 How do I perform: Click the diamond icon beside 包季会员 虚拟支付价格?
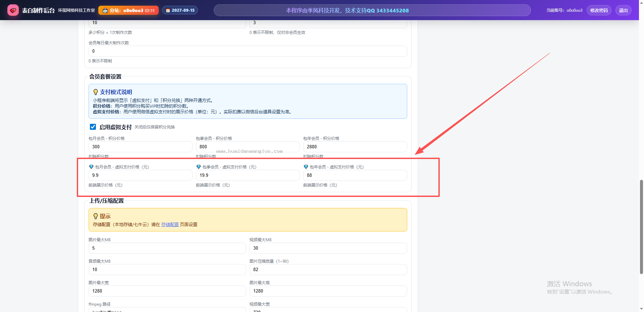tap(199, 167)
